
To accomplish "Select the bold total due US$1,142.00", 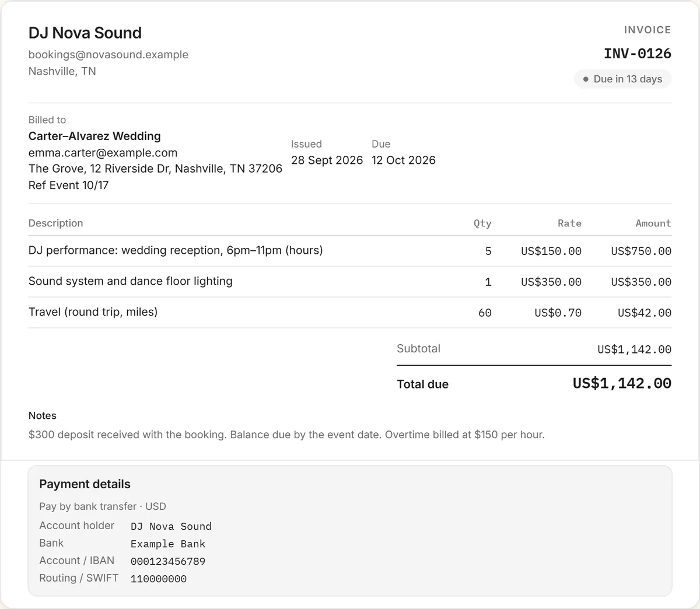I will coord(622,383).
